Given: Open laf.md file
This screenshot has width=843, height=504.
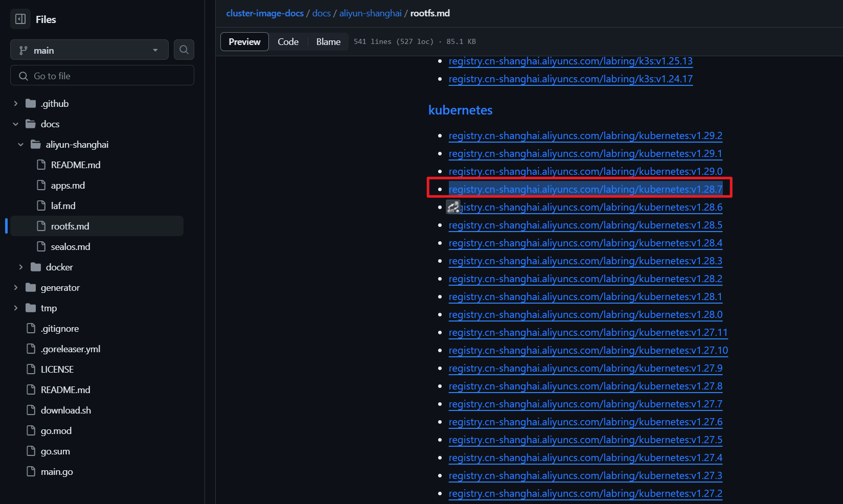Looking at the screenshot, I should click(63, 206).
